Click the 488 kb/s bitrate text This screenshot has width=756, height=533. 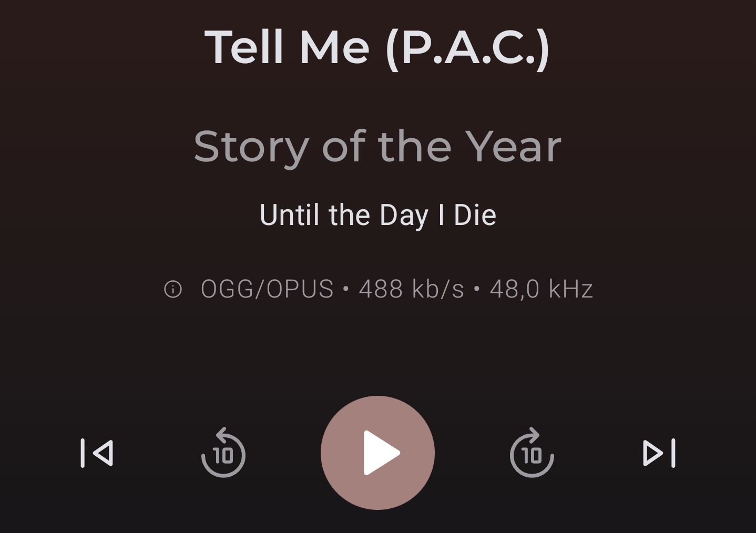click(x=411, y=289)
